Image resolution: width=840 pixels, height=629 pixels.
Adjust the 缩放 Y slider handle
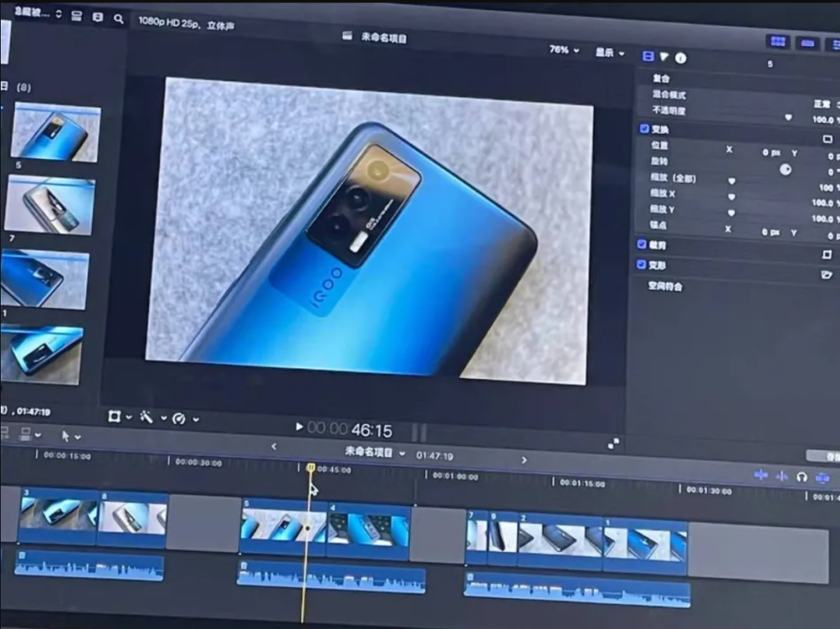coord(731,212)
